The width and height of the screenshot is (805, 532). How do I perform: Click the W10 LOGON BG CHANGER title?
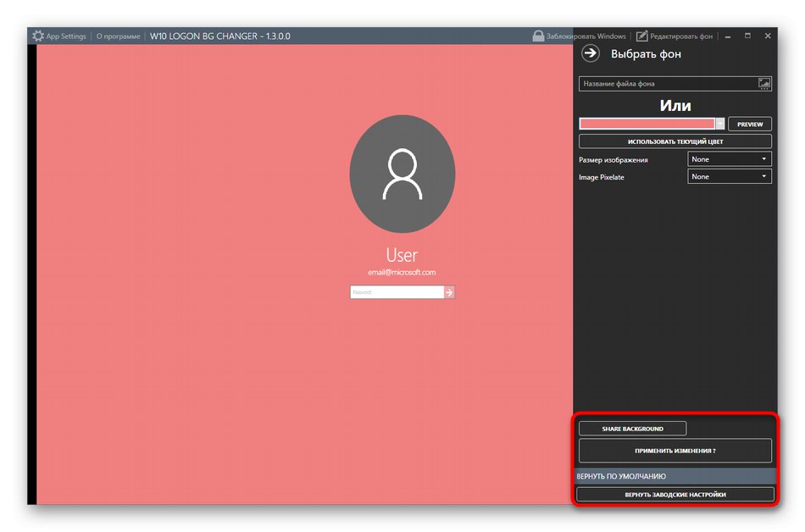(x=219, y=36)
